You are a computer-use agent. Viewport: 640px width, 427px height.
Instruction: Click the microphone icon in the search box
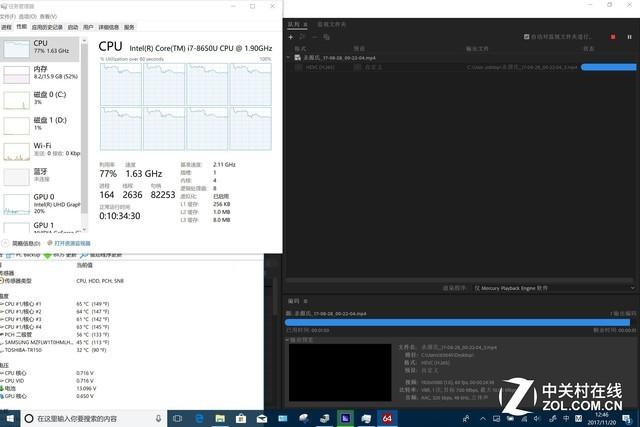click(x=160, y=417)
